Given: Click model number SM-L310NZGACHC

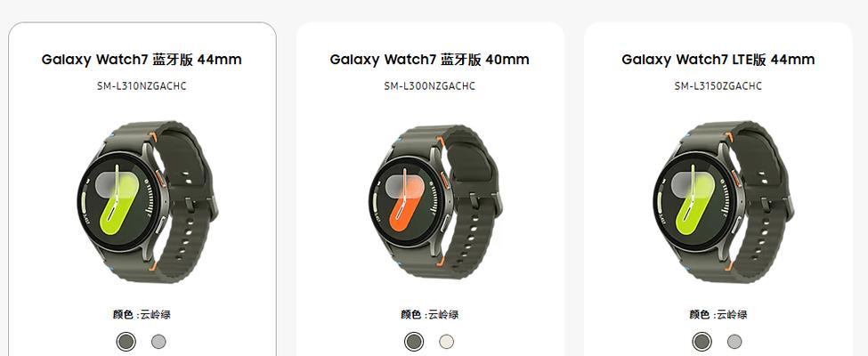Looking at the screenshot, I should [142, 85].
